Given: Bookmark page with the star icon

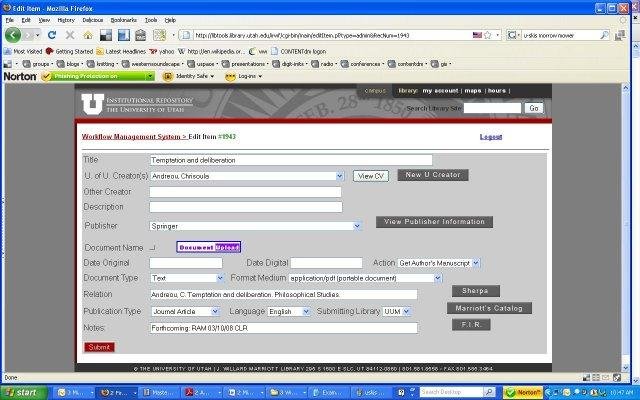Looking at the screenshot, I should tap(487, 36).
